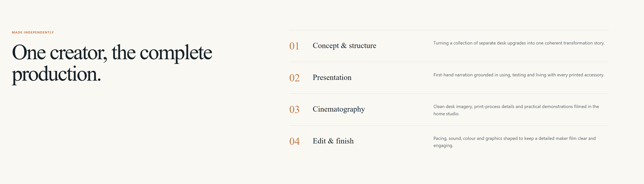The width and height of the screenshot is (644, 184).
Task: Click the words 'One creator,' in the headline
Action: coord(60,53)
